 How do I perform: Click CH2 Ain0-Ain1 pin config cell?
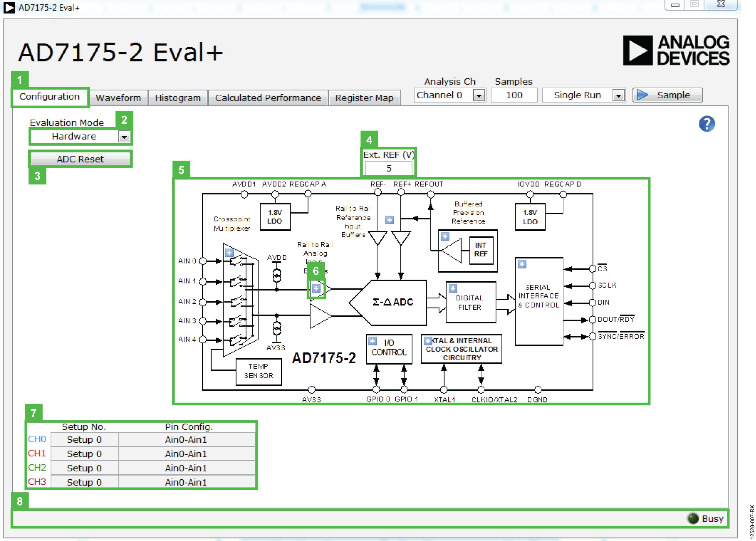pos(187,468)
